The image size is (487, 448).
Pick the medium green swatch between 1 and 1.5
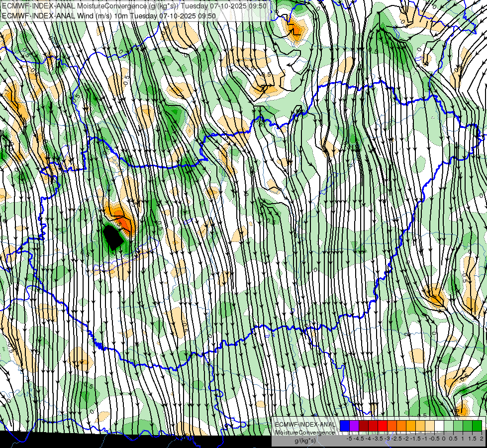468,426
